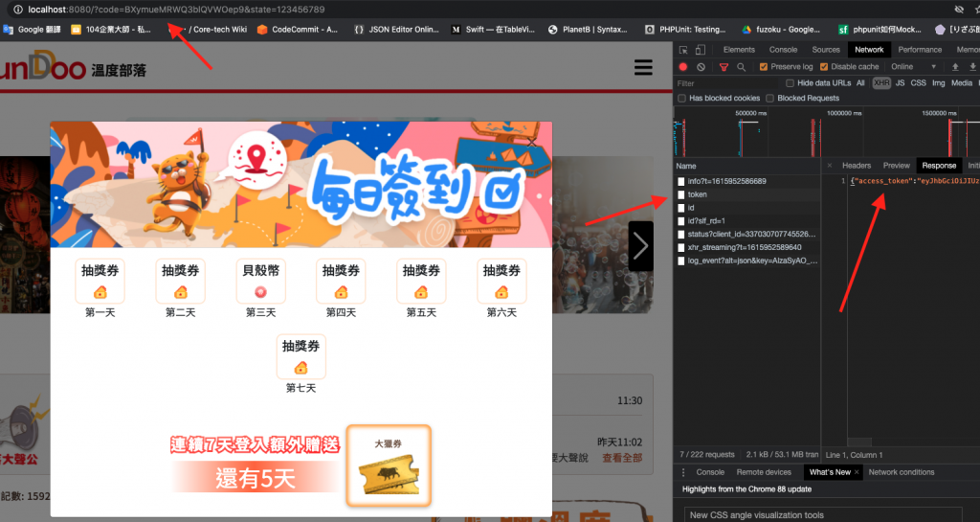Click the carousel next arrow on webpage
Image resolution: width=980 pixels, height=522 pixels.
coord(640,246)
